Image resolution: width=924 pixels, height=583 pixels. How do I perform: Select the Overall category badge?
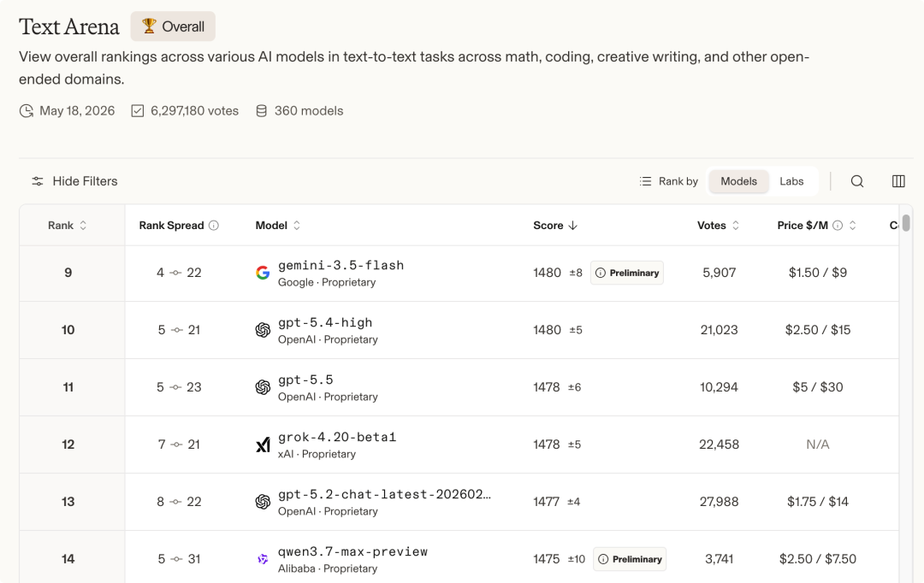point(173,26)
